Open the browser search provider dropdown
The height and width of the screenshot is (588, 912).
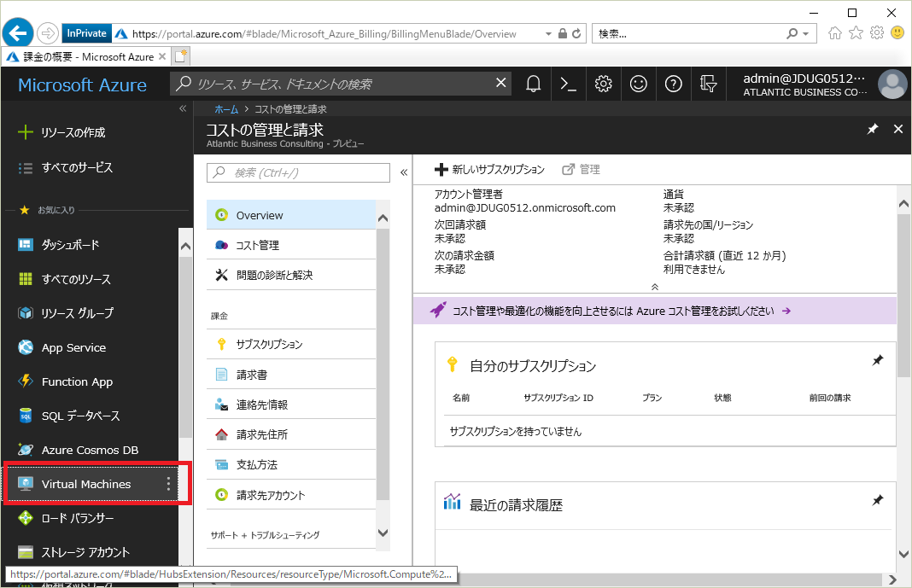[805, 34]
